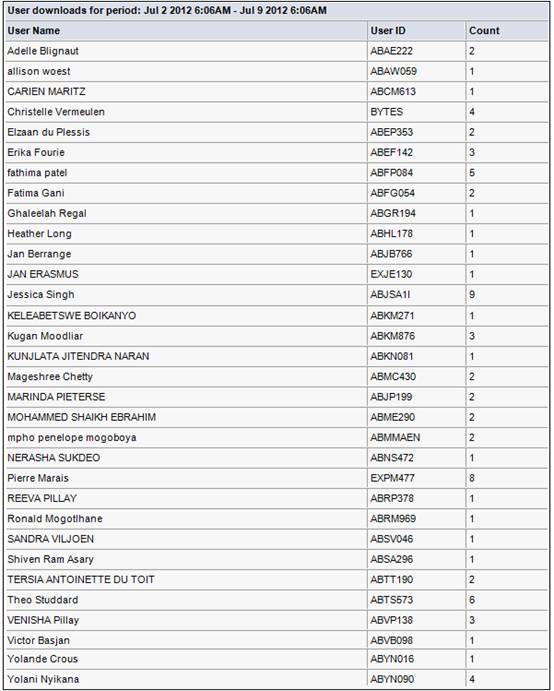554x691 pixels.
Task: Select Theo Studdard in the table
Action: point(42,599)
